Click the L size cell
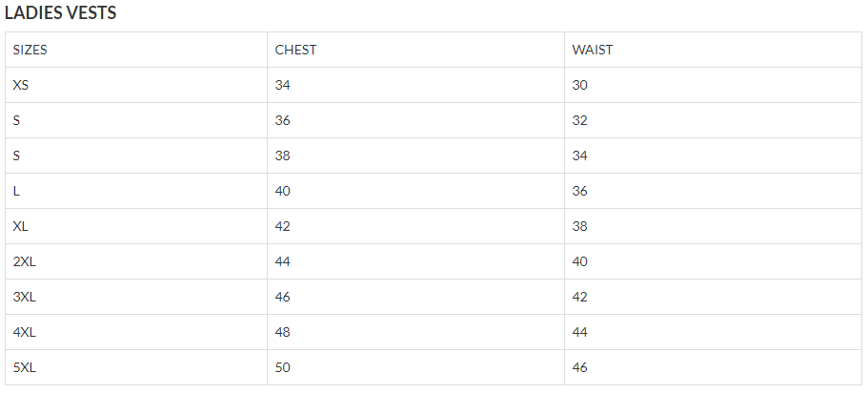Viewport: 868px width, 394px height. pos(17,191)
